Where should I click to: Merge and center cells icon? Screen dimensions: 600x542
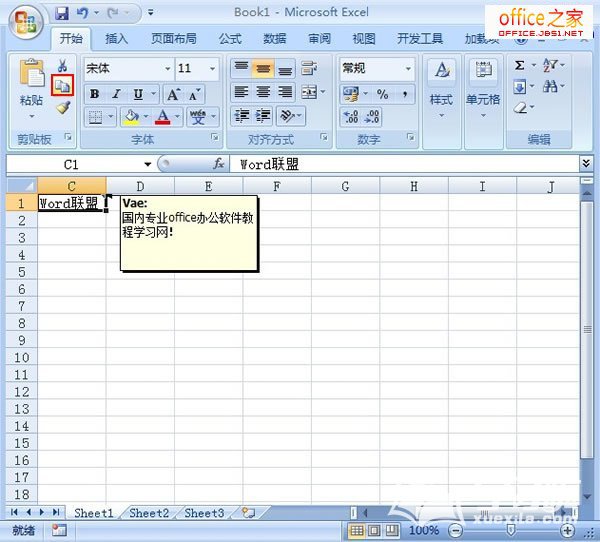coord(309,92)
